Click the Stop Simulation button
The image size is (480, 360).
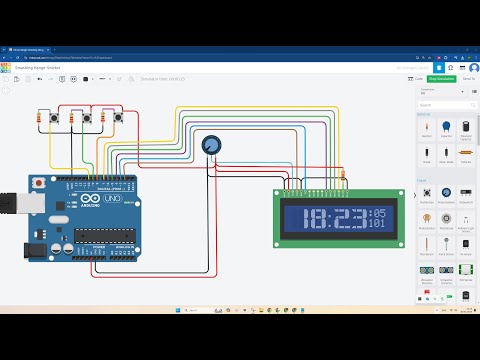[441, 79]
